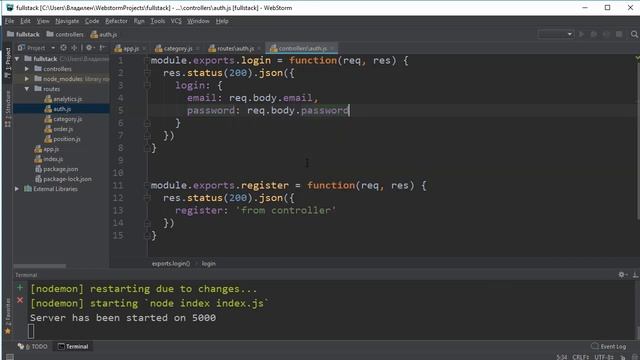This screenshot has height=360, width=640.
Task: Open the run configuration dropdown
Action: (556, 34)
